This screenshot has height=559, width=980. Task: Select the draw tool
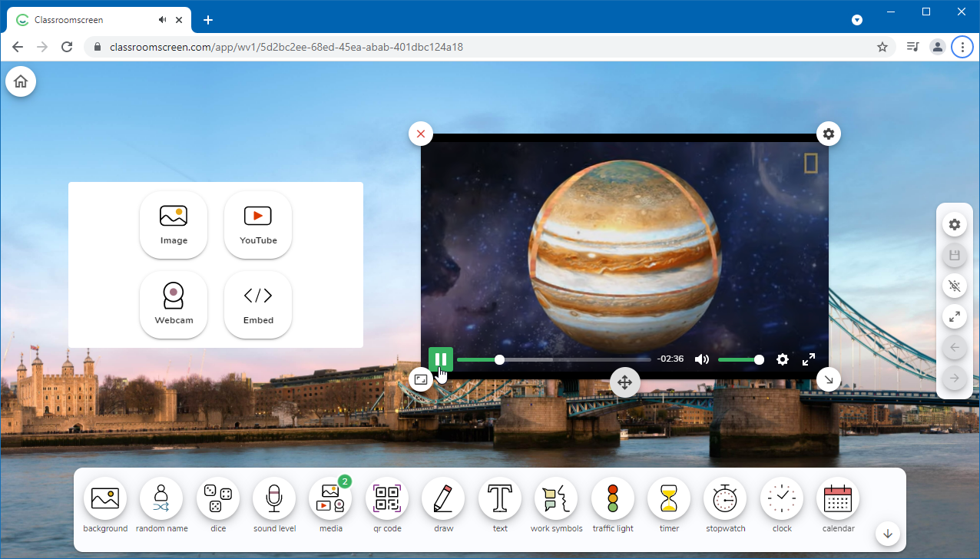click(x=443, y=498)
